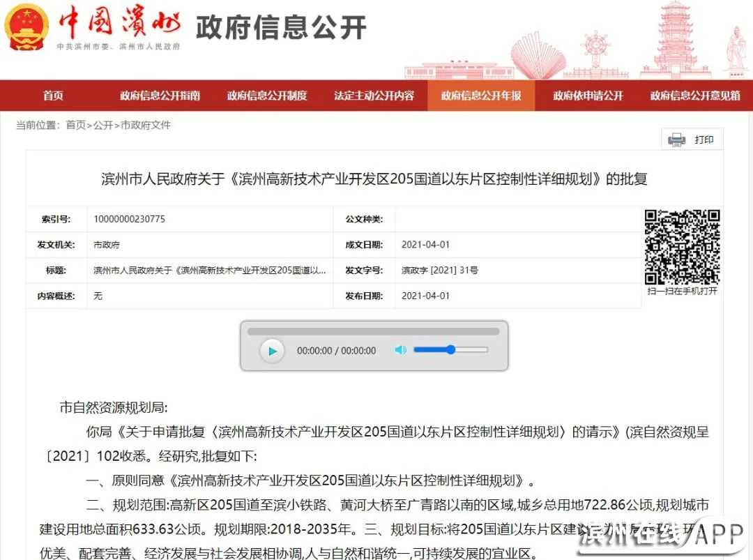Viewport: 753px width, 560px height.
Task: Open 政府依申请公开 menu item
Action: coord(588,96)
